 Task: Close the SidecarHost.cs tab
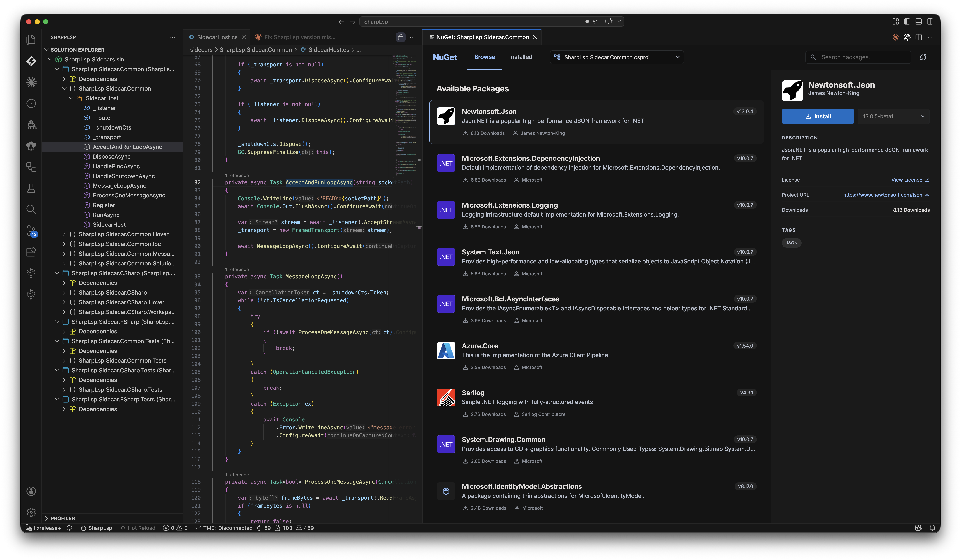click(x=244, y=37)
